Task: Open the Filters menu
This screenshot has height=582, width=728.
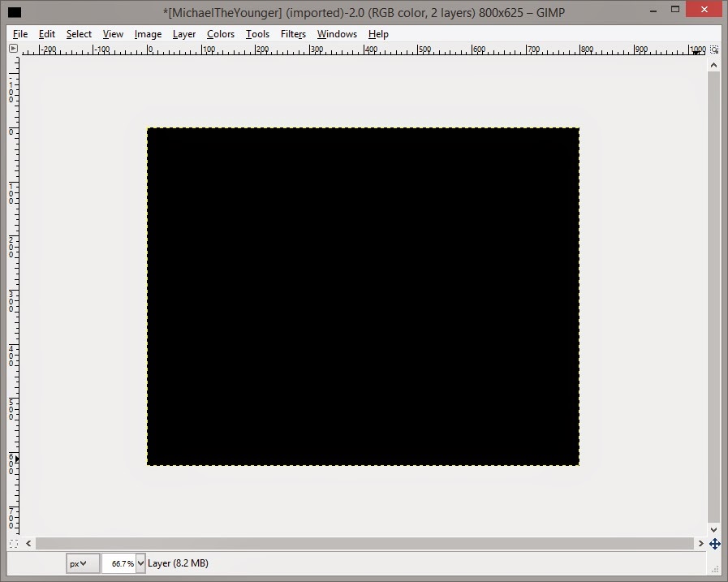Action: (293, 34)
